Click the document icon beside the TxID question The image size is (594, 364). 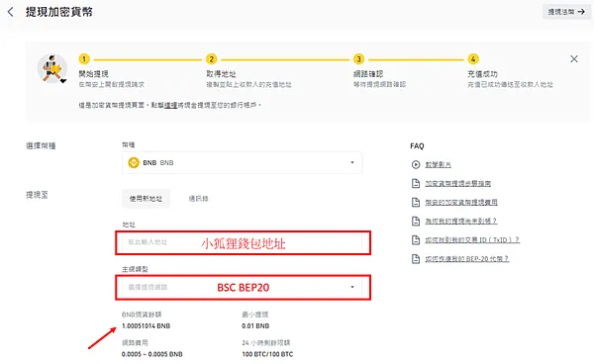pyautogui.click(x=416, y=240)
